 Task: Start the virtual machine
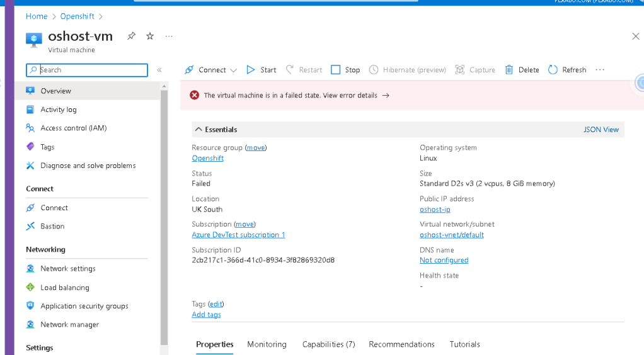pyautogui.click(x=262, y=70)
